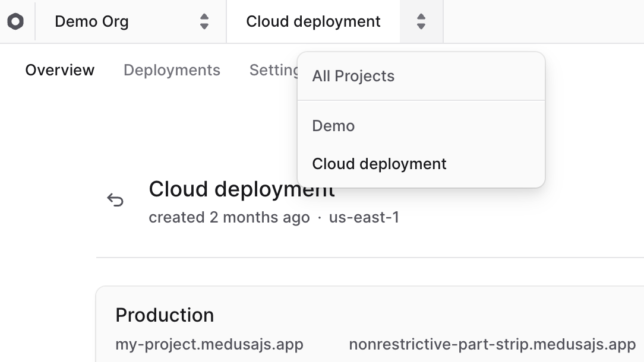Click the Production environment heading
Image resolution: width=644 pixels, height=362 pixels.
[165, 315]
